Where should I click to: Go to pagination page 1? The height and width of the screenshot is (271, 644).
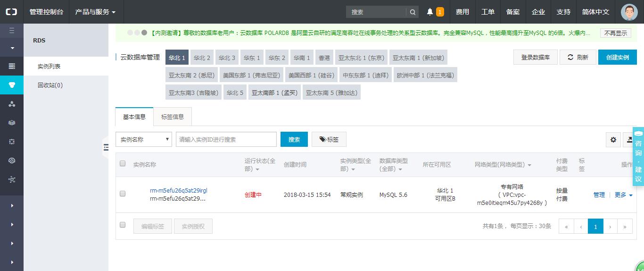pyautogui.click(x=595, y=227)
